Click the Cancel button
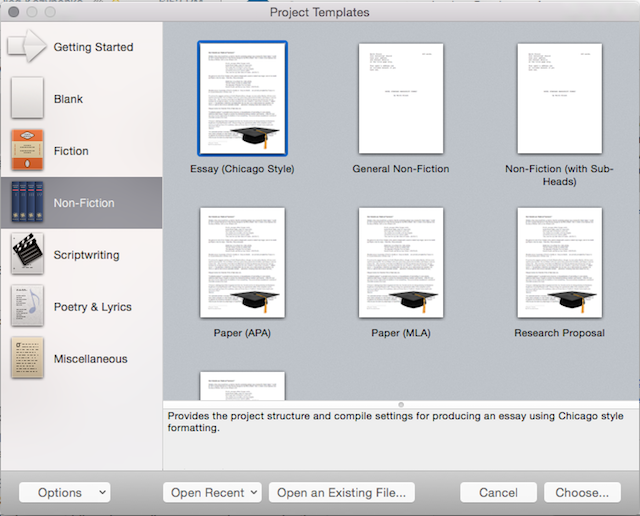This screenshot has width=640, height=516. (498, 492)
